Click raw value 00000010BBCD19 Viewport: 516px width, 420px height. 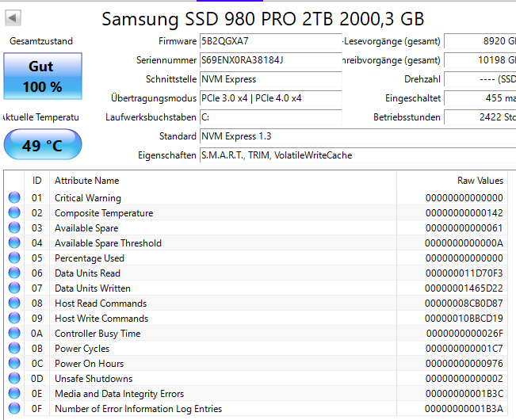coord(464,319)
